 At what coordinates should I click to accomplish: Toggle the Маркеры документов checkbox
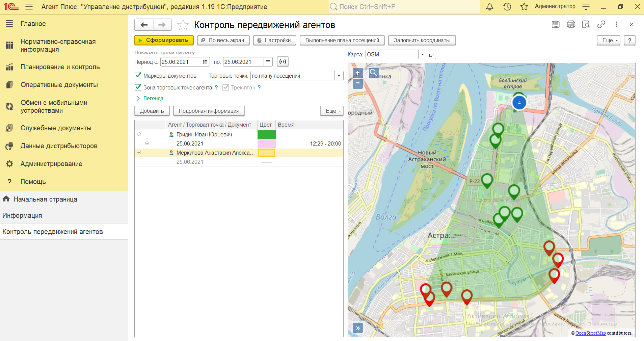pos(138,76)
